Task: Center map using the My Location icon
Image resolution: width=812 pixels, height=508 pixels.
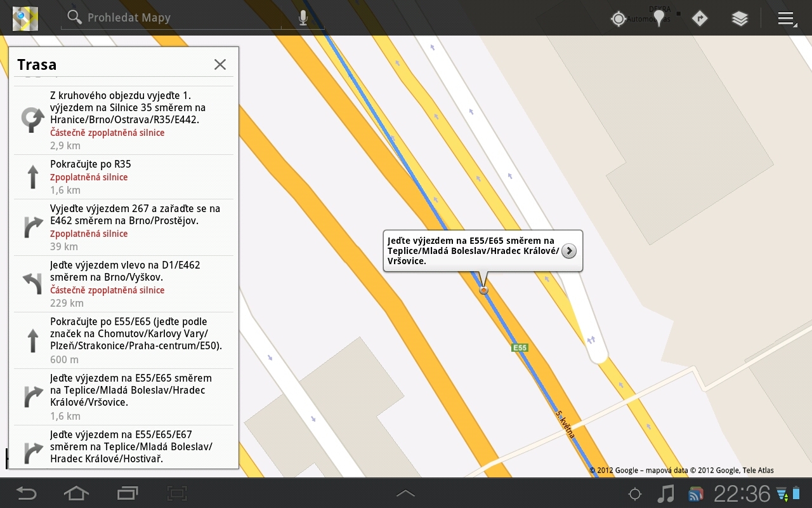Action: click(619, 18)
